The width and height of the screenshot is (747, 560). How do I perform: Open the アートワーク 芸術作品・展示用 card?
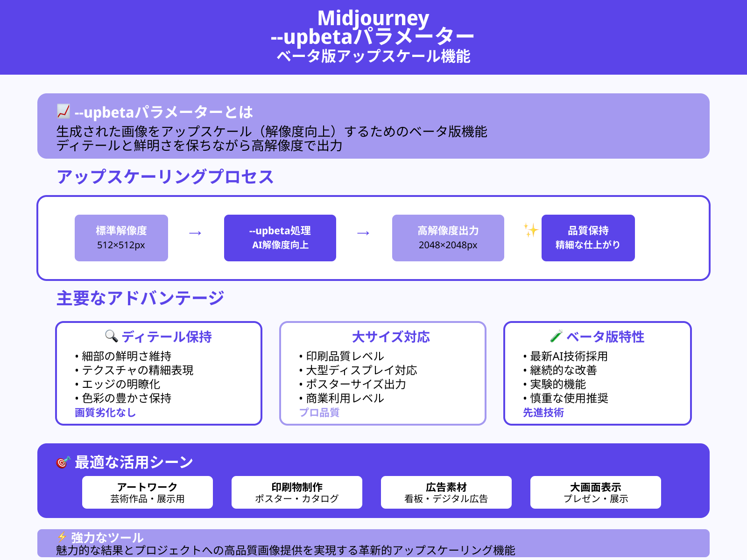148,492
